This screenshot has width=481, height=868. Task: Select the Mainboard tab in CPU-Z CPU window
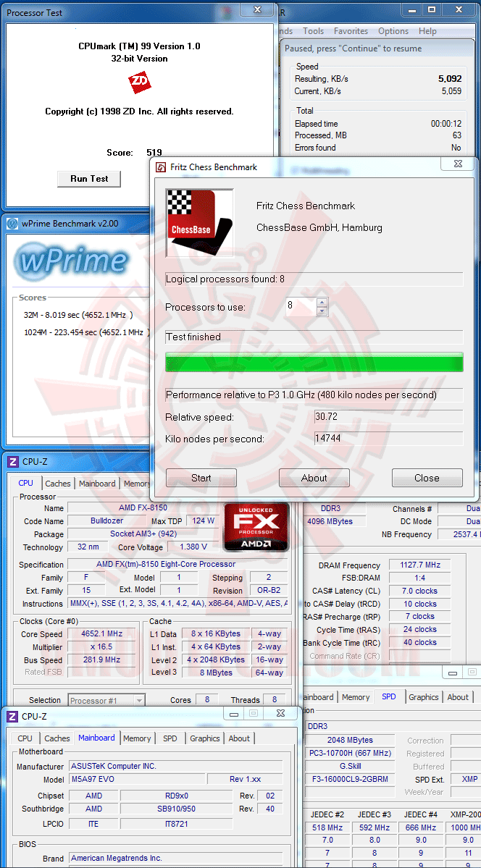97,484
